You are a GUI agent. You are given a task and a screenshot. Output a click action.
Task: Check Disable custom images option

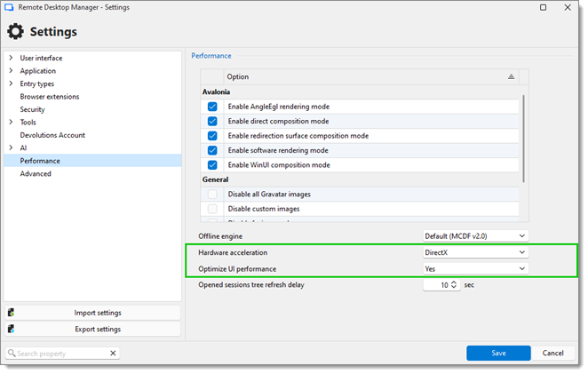(x=212, y=209)
